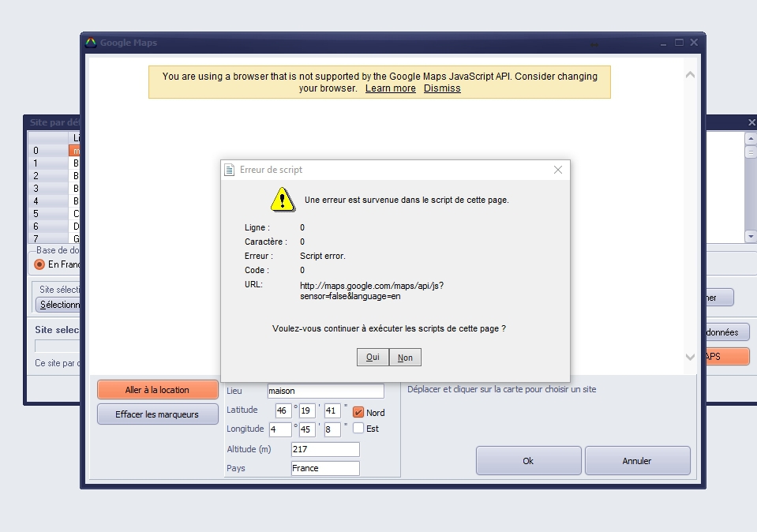
Task: Click Sélectionner button in background window
Action: (x=58, y=305)
